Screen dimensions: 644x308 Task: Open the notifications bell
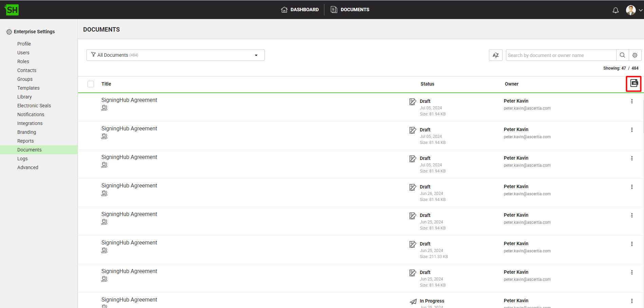coord(615,10)
